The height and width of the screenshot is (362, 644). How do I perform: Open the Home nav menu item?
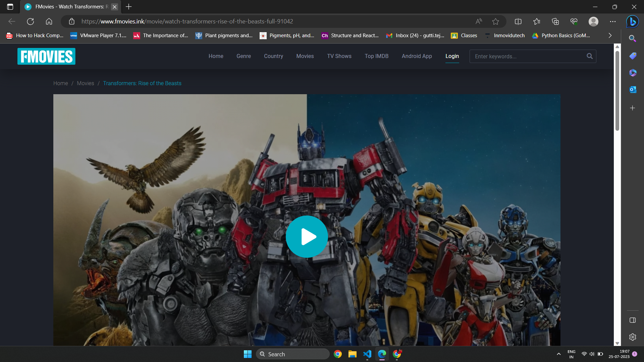click(x=216, y=56)
